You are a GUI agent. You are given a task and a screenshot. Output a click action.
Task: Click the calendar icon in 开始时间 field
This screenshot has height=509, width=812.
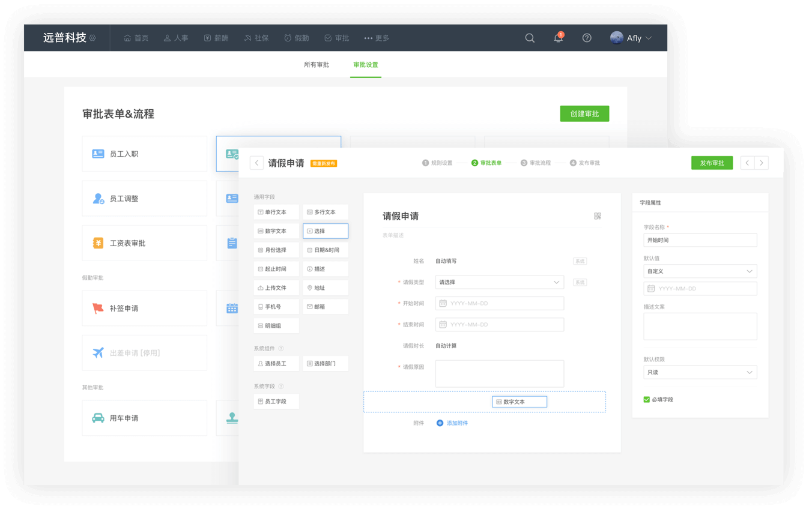pyautogui.click(x=443, y=303)
